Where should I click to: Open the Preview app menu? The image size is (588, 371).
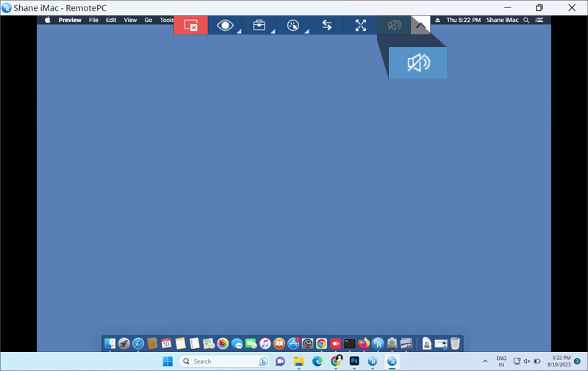pyautogui.click(x=70, y=21)
